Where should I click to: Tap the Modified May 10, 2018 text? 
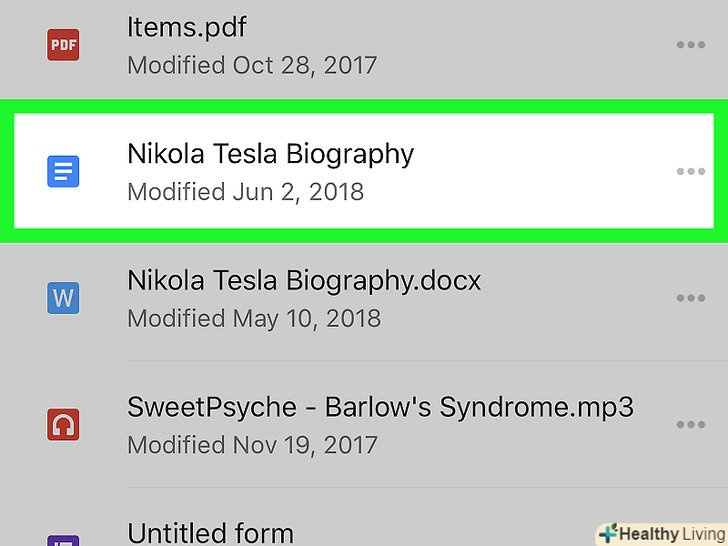[x=254, y=319]
